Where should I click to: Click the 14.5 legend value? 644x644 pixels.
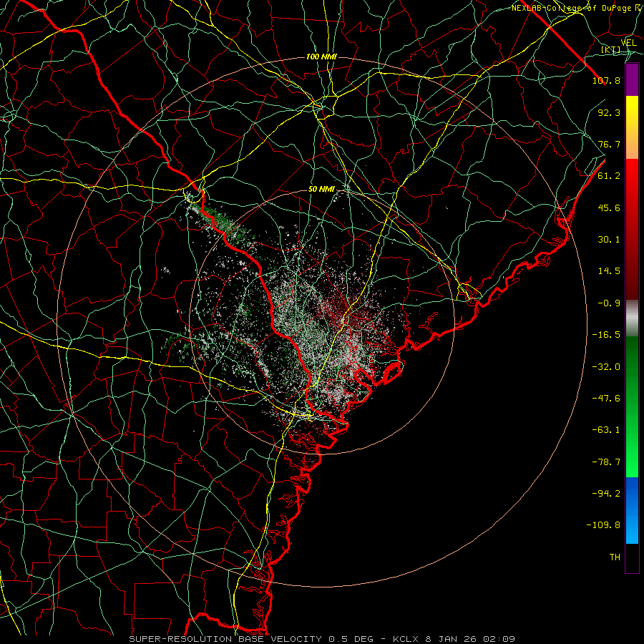609,271
